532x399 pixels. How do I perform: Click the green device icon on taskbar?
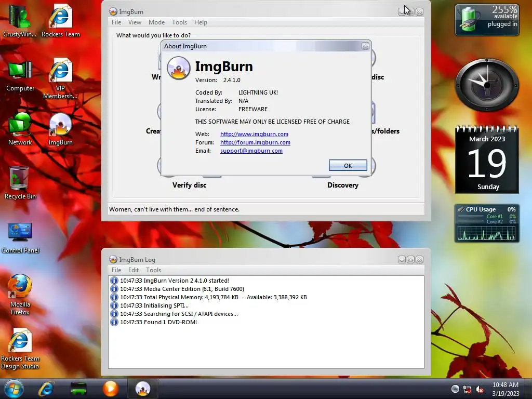pos(78,389)
